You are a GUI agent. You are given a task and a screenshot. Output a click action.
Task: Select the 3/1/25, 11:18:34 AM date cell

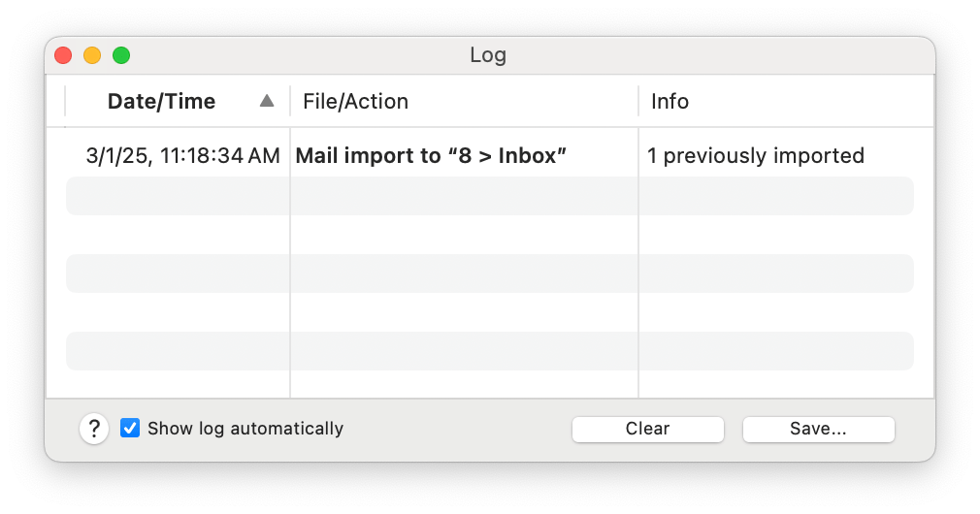click(182, 156)
